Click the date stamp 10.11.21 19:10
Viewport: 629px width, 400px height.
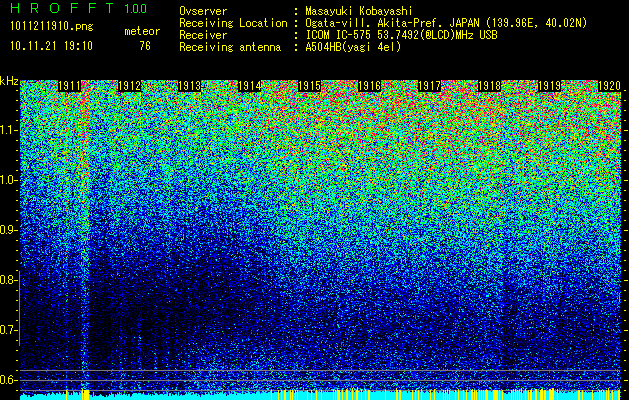pos(51,46)
